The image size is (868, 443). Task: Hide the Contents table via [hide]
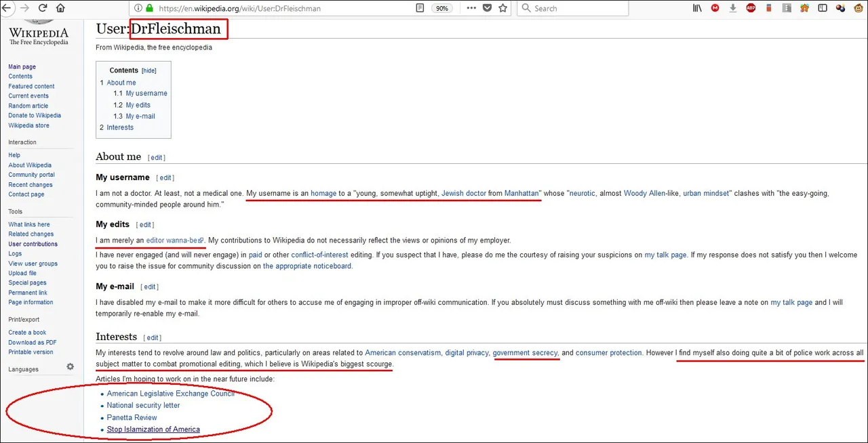[149, 70]
